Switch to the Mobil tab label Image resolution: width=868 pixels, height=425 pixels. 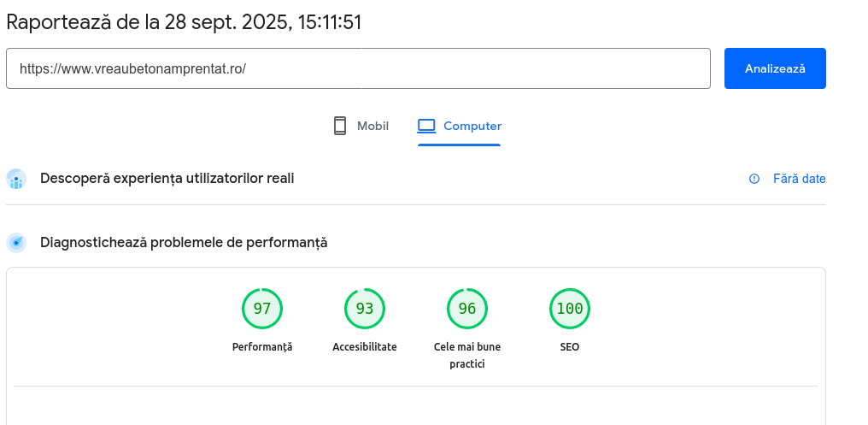[x=372, y=126]
